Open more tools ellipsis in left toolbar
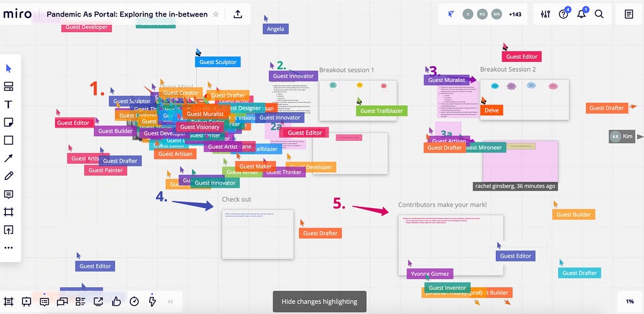 [x=9, y=247]
